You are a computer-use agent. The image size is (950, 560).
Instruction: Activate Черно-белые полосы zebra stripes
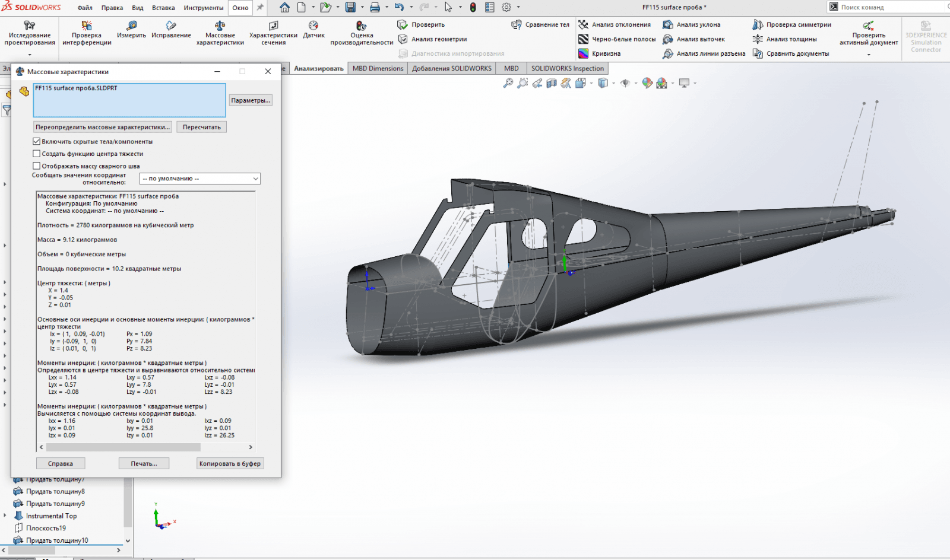(x=584, y=39)
